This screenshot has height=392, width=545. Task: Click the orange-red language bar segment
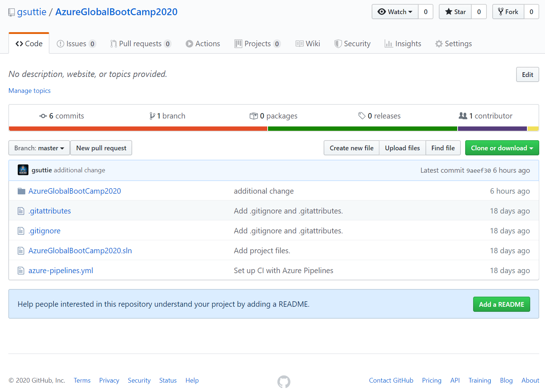click(138, 129)
